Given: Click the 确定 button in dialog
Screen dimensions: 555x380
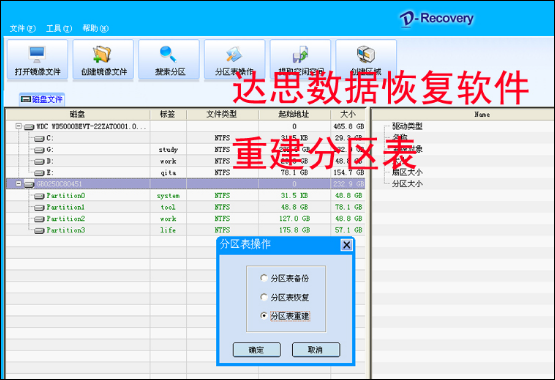Looking at the screenshot, I should point(257,350).
